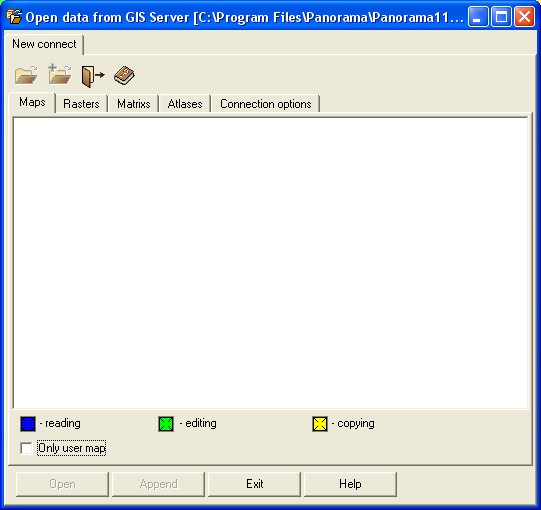Viewport: 541px width, 510px height.
Task: Click the open folder connection icon
Action: (26, 75)
